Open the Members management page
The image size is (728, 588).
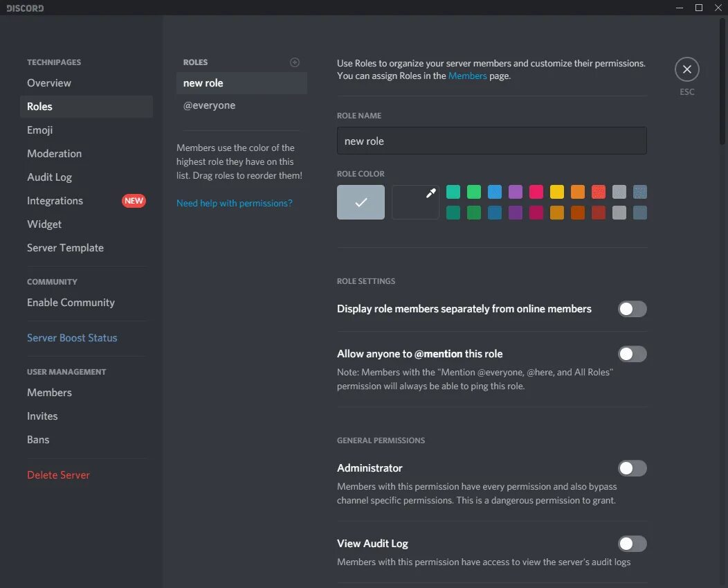coord(87,393)
